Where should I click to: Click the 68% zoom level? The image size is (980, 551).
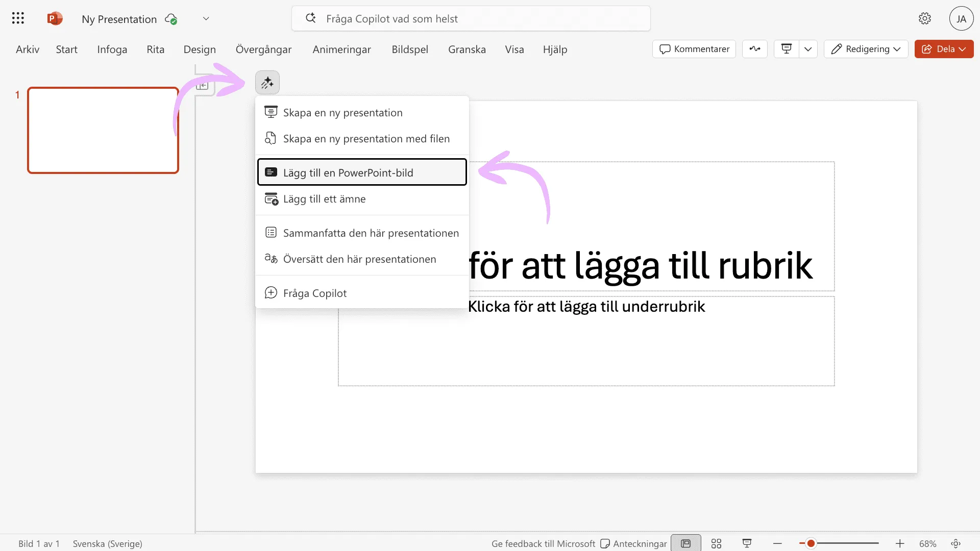(927, 544)
